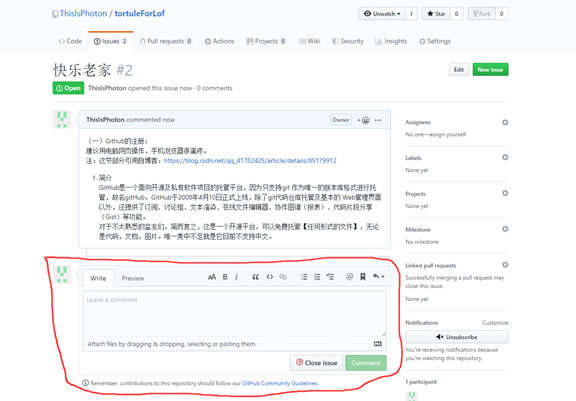Switch to the Preview tab

pyautogui.click(x=133, y=278)
